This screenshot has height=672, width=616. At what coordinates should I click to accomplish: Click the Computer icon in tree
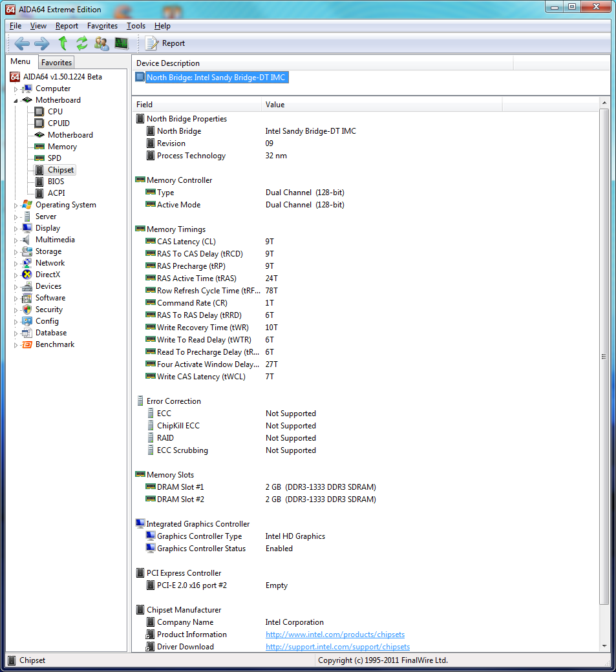[x=27, y=89]
